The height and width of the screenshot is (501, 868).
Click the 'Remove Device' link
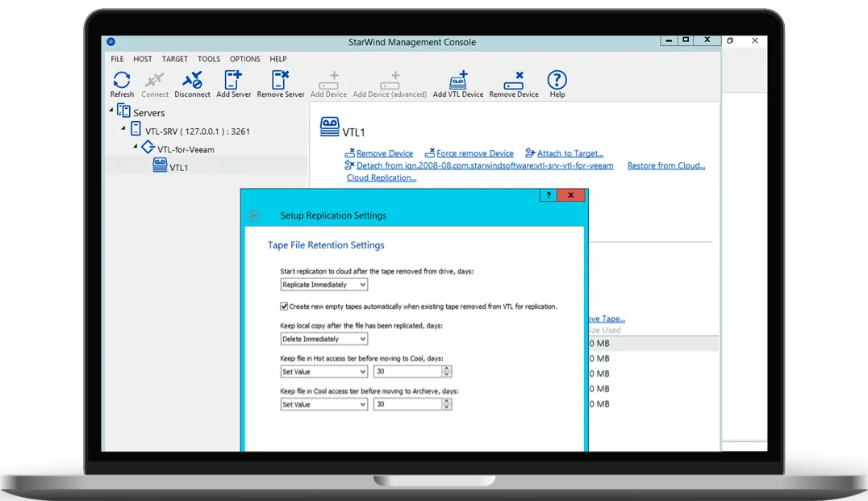(x=385, y=153)
